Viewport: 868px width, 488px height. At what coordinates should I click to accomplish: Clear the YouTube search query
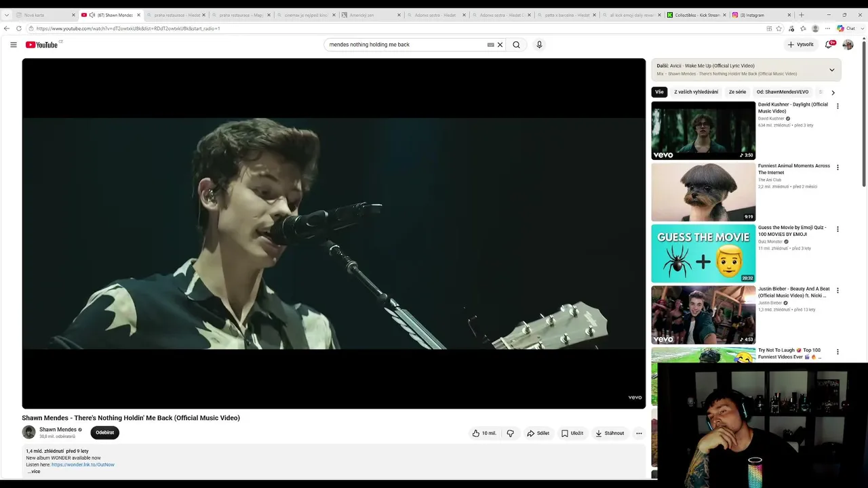point(500,45)
